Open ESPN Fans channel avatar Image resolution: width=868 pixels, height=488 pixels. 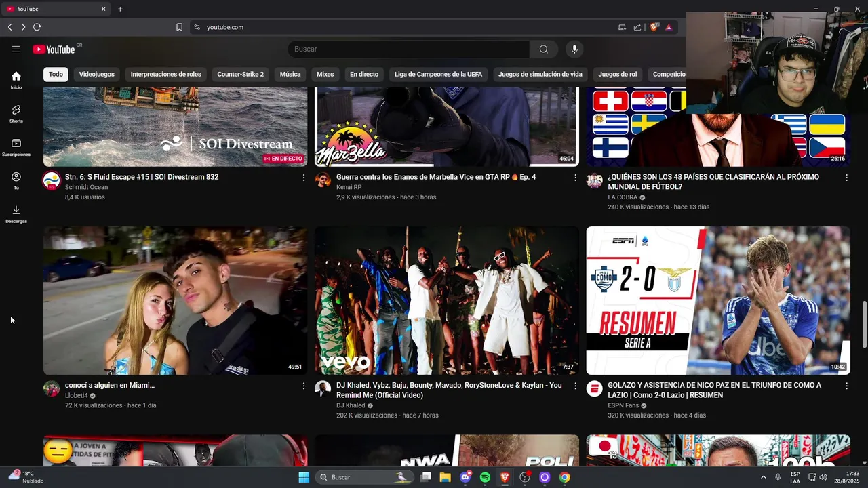(595, 388)
